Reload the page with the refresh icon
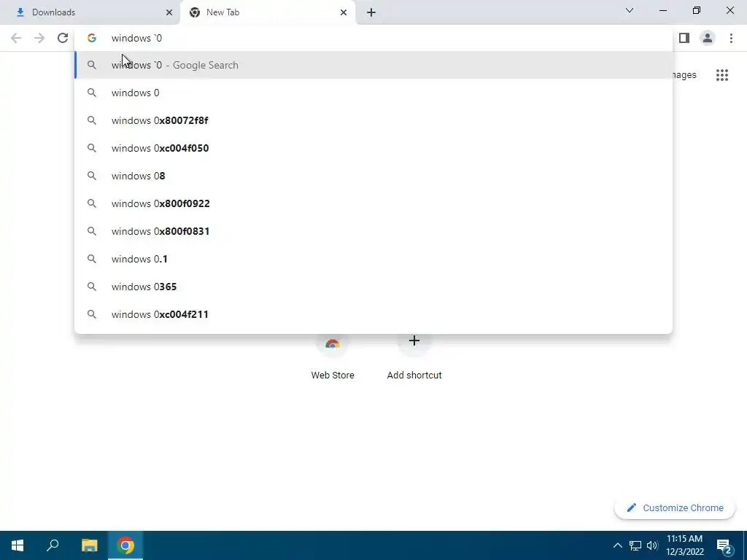The height and width of the screenshot is (560, 747). point(63,38)
